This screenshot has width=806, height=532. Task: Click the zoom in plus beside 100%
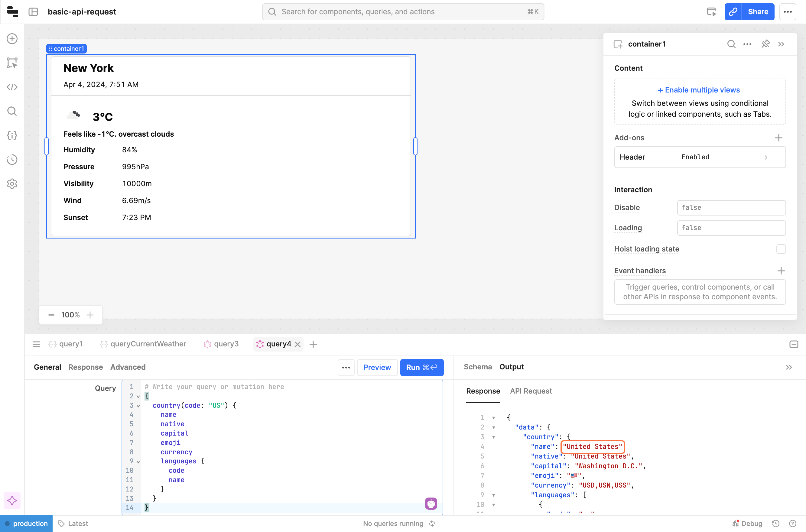coord(90,315)
